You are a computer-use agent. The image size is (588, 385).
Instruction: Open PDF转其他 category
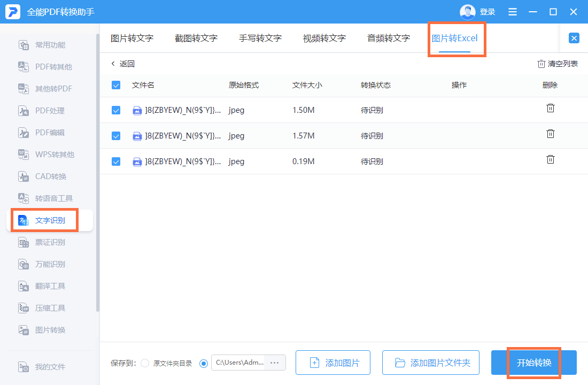pos(45,67)
